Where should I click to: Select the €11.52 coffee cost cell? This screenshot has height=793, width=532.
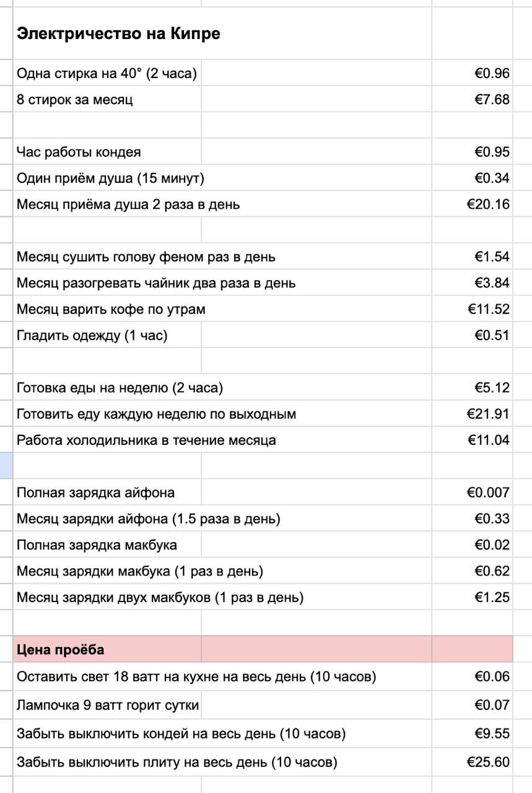tap(488, 309)
